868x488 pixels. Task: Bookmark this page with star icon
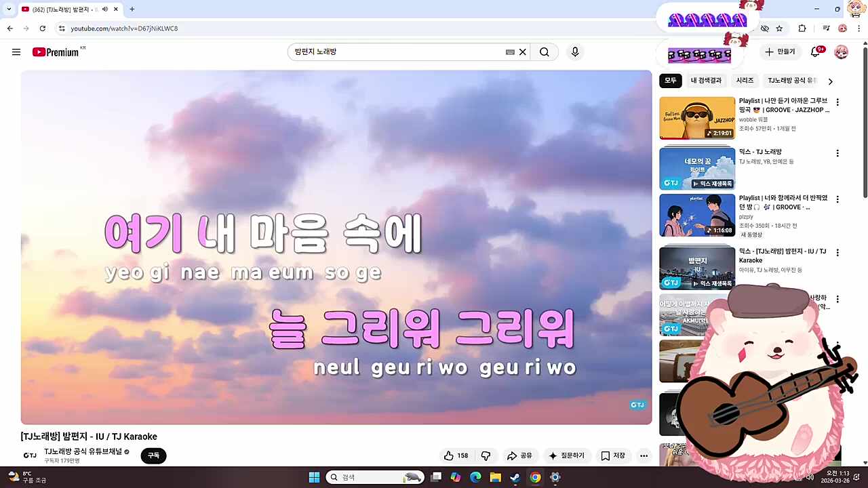pyautogui.click(x=779, y=28)
